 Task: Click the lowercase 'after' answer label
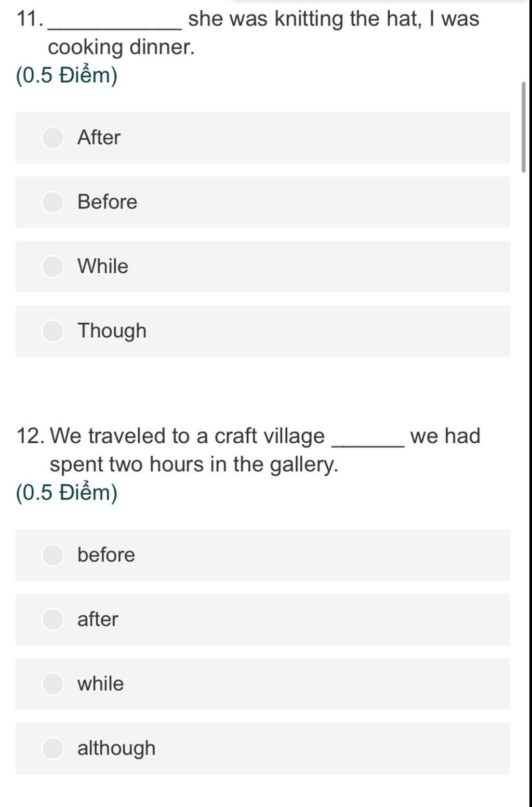tap(98, 619)
